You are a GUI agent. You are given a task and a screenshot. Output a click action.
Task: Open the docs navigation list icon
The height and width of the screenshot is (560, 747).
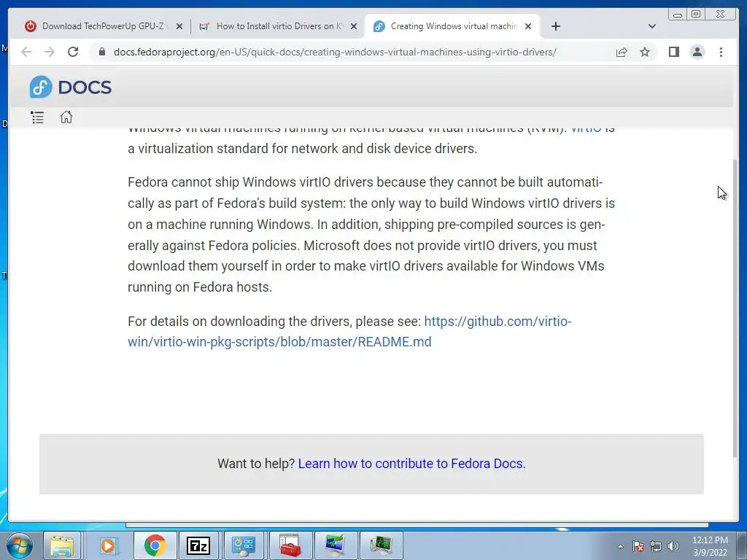click(x=37, y=117)
